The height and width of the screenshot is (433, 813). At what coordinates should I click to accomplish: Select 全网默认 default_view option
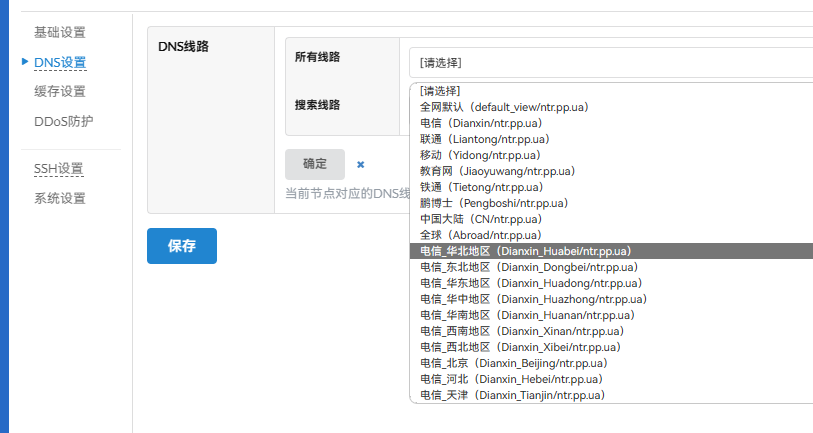coord(504,107)
